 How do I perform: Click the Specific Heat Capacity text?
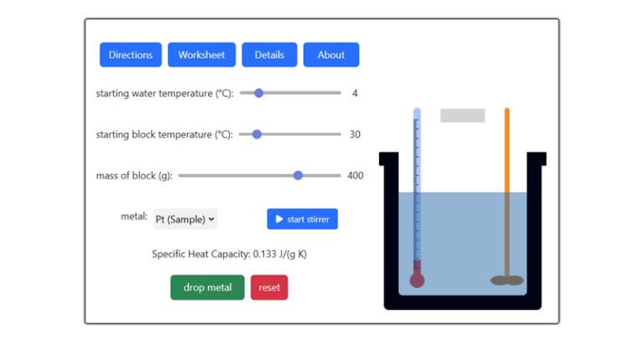pos(229,254)
